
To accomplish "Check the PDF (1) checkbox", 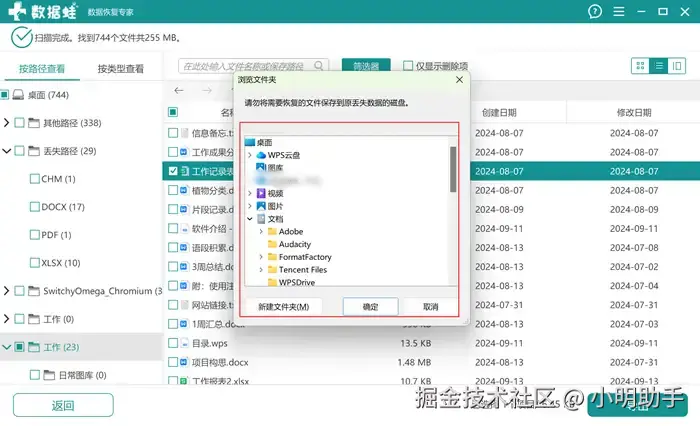I will point(34,235).
